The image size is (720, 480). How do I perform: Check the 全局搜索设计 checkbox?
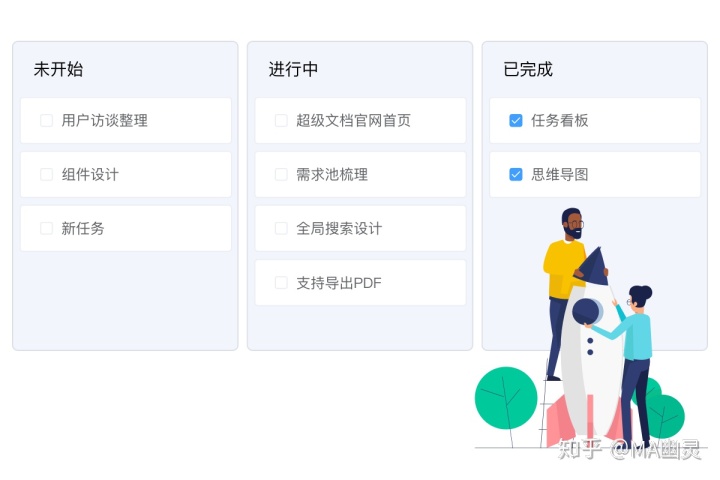click(281, 228)
